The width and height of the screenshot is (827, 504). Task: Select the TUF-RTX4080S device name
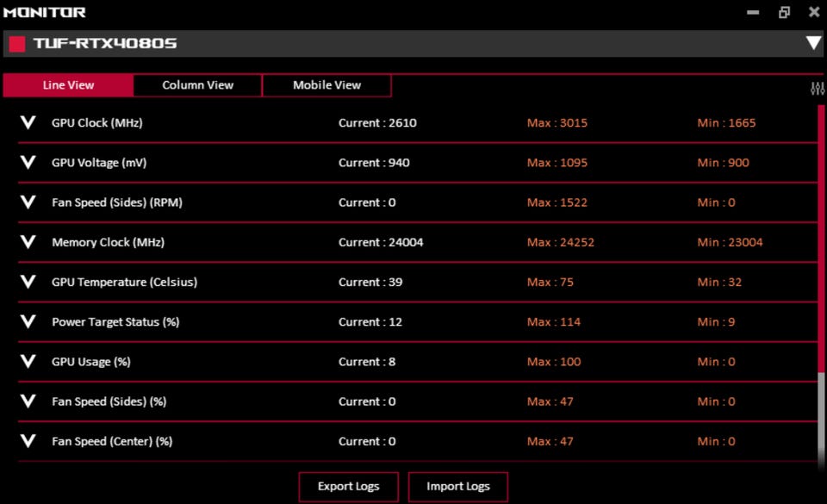point(105,43)
